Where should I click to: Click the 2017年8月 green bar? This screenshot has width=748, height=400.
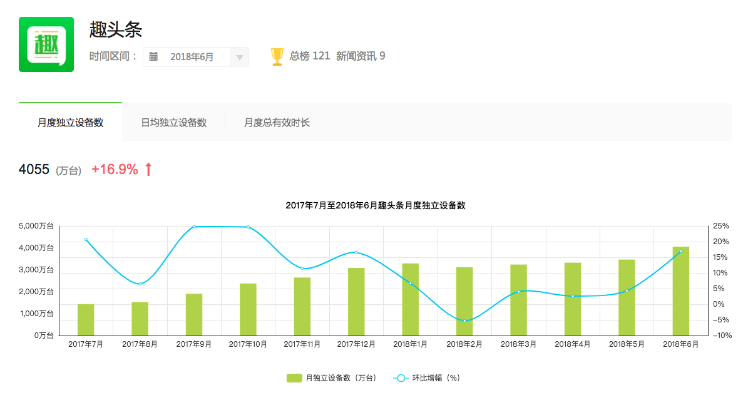(140, 318)
